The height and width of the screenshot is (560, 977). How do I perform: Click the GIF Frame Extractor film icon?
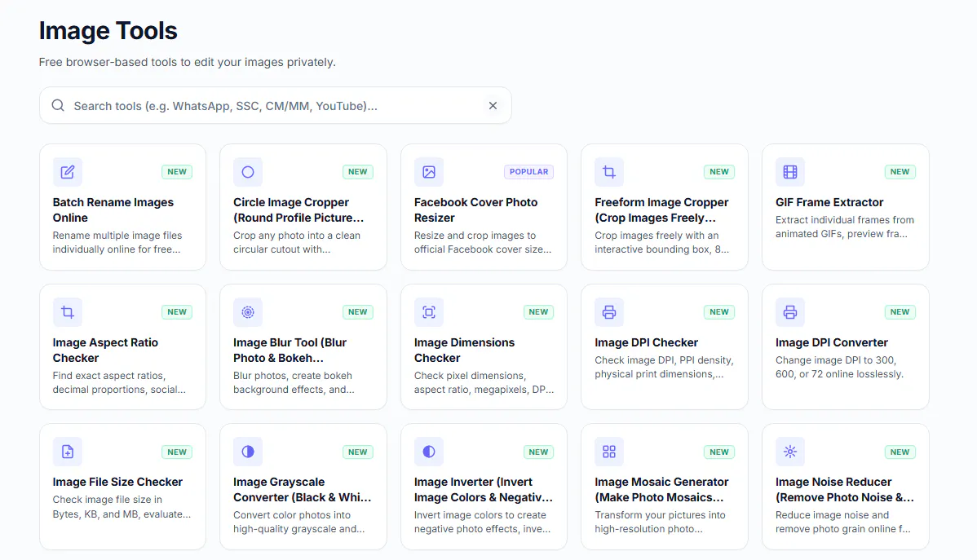click(790, 172)
